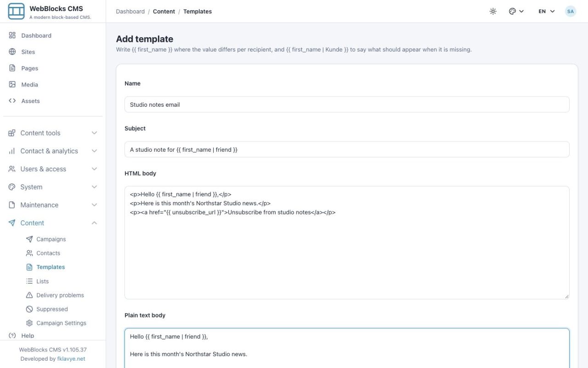
Task: Open Campaign Settings in the sidebar
Action: tap(62, 323)
